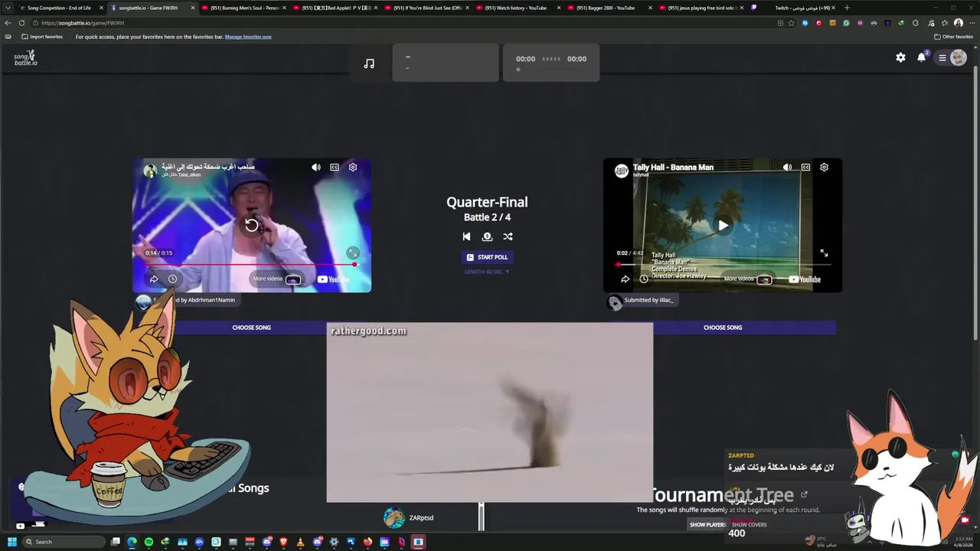
Task: Switch to Watch history - YouTube tab
Action: [x=519, y=8]
